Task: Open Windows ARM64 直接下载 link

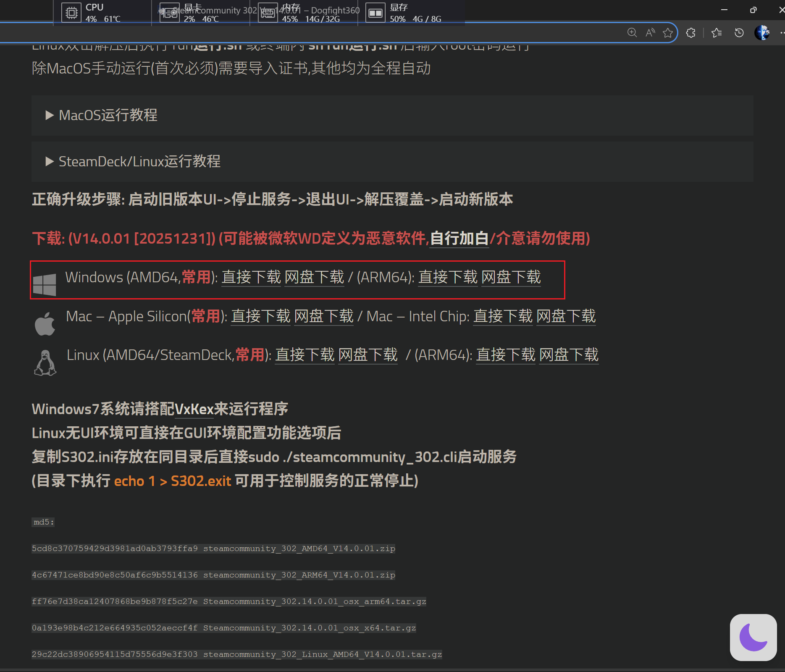Action: [x=448, y=277]
